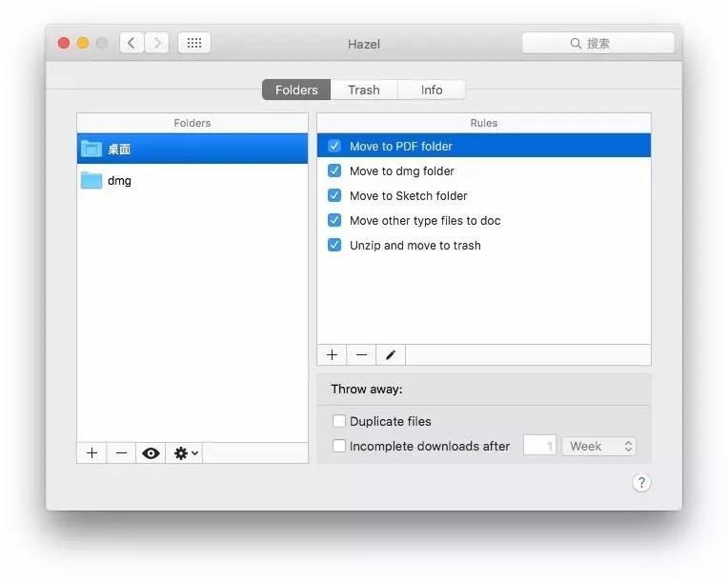
Task: Toggle the Unzip and move to trash rule
Action: point(334,245)
